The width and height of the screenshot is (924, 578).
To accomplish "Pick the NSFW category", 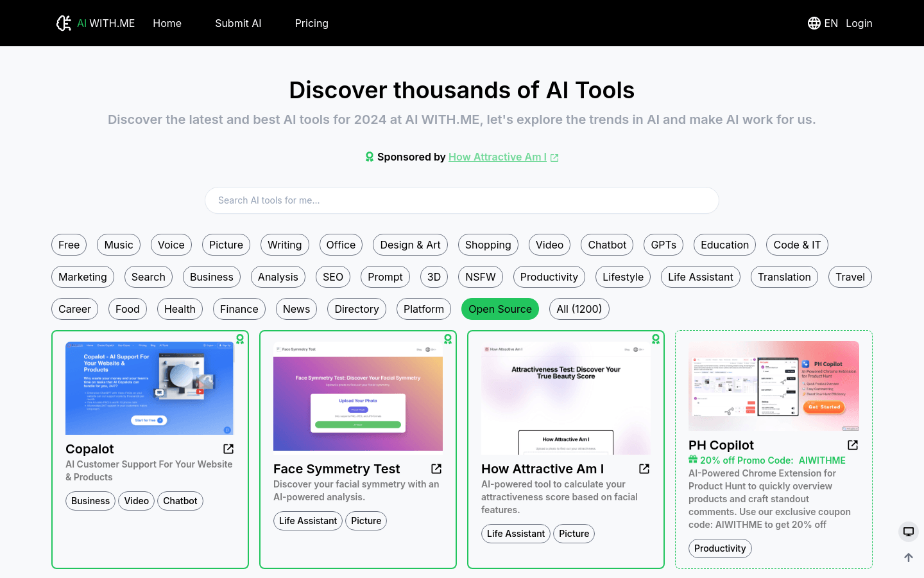I will click(481, 277).
